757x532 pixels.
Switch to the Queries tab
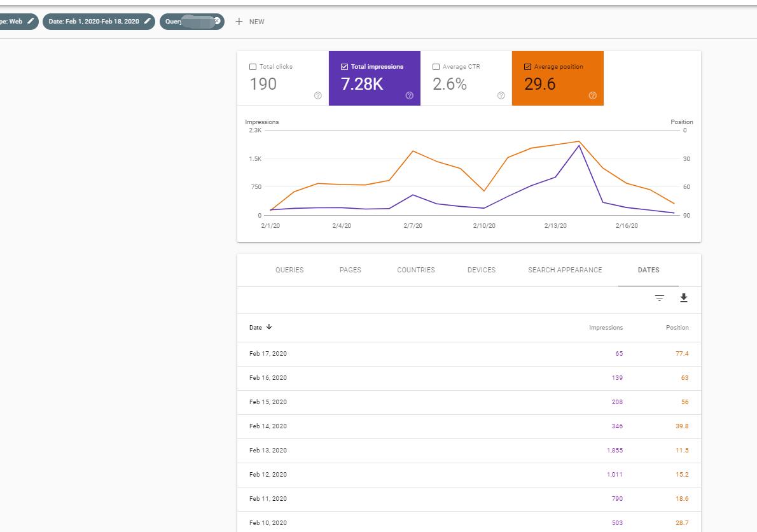tap(289, 270)
